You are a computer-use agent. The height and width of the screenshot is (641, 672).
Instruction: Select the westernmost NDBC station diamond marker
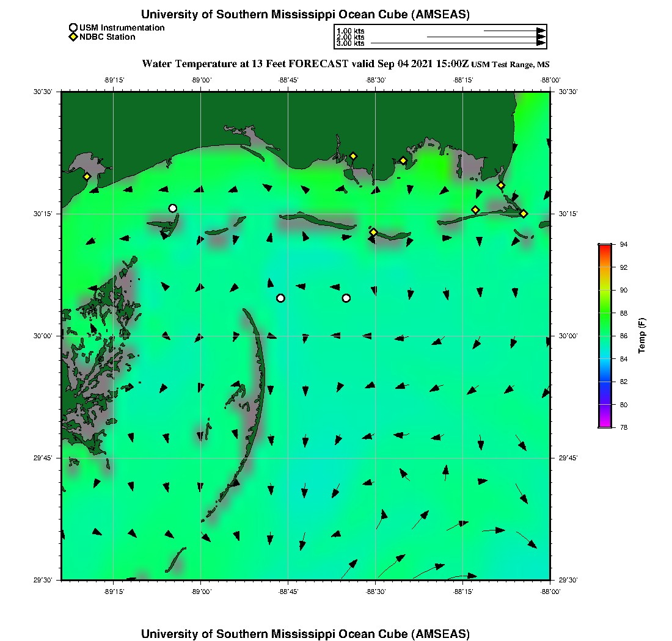pos(87,176)
